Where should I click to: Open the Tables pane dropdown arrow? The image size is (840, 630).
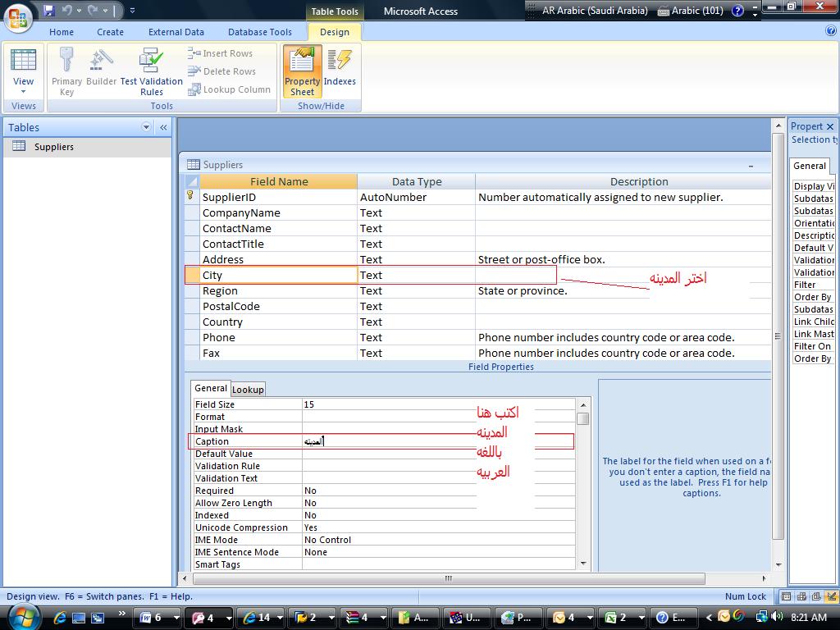click(146, 127)
